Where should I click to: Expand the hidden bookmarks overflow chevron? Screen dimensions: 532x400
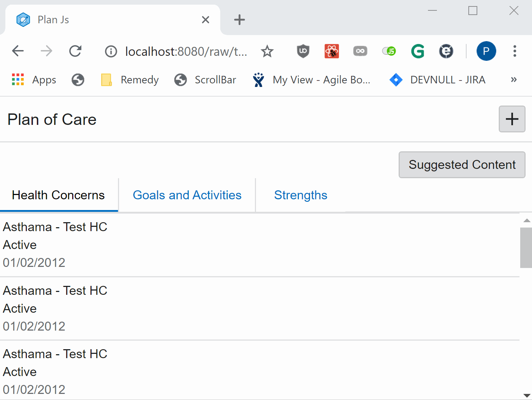[514, 79]
